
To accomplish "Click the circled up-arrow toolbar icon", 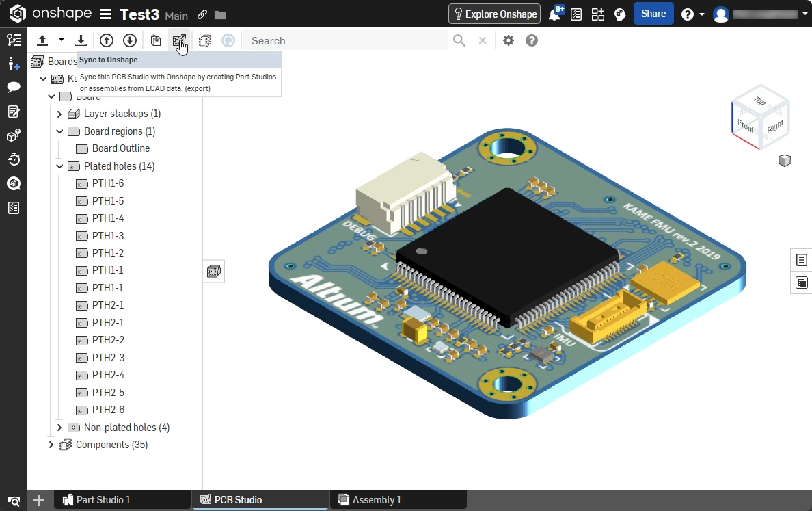I will 106,40.
